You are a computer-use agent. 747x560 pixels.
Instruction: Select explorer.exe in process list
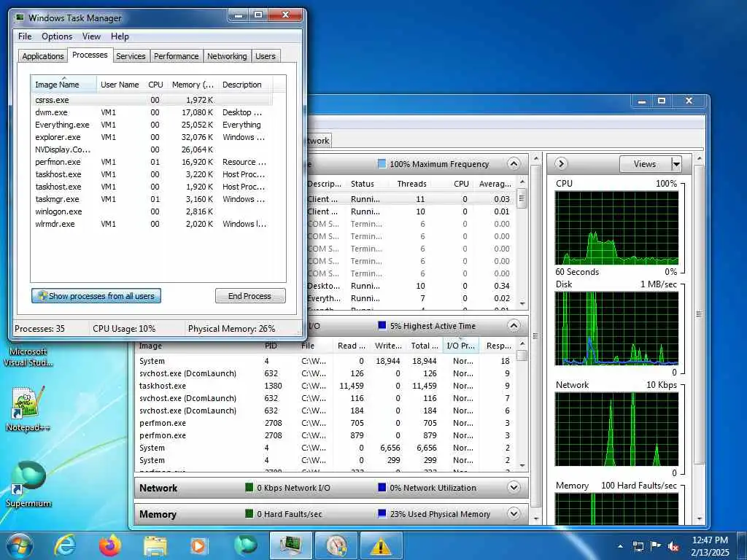pos(152,137)
